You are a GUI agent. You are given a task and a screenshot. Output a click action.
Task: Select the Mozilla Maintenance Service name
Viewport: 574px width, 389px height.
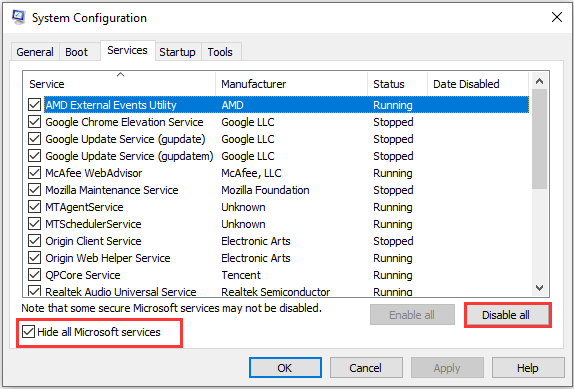pos(112,190)
